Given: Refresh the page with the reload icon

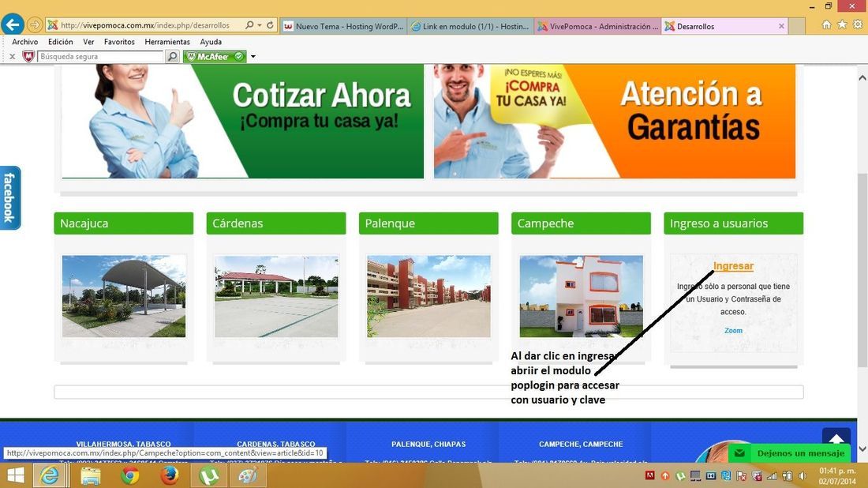Looking at the screenshot, I should coord(270,25).
